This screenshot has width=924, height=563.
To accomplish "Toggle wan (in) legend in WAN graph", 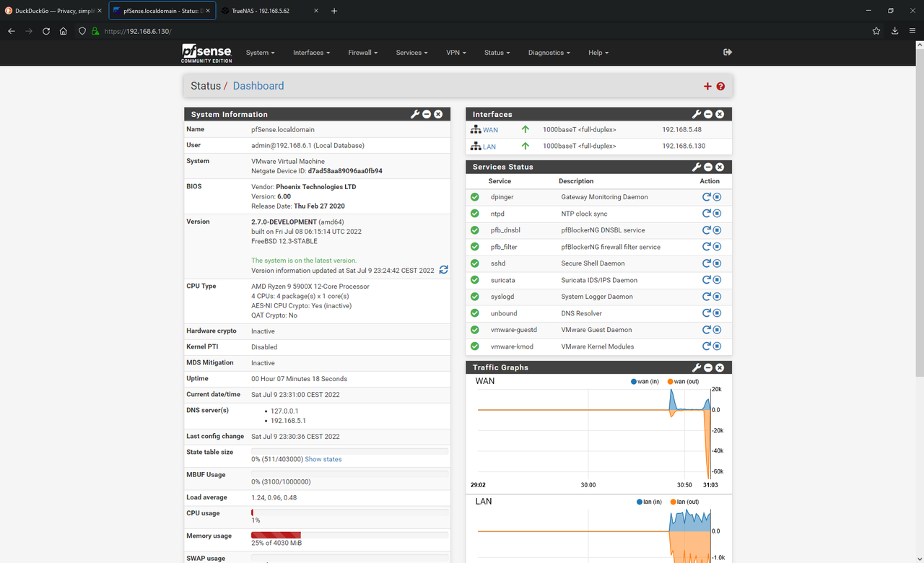I will pyautogui.click(x=645, y=381).
